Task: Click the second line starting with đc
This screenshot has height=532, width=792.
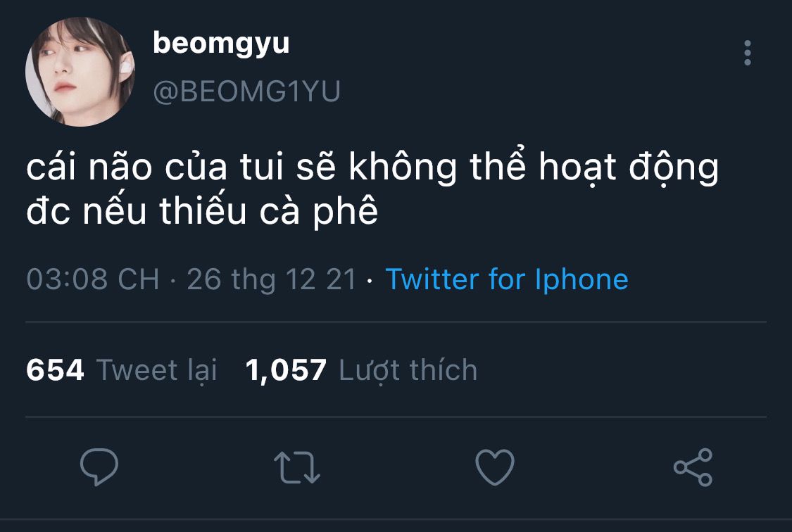Action: pos(202,210)
